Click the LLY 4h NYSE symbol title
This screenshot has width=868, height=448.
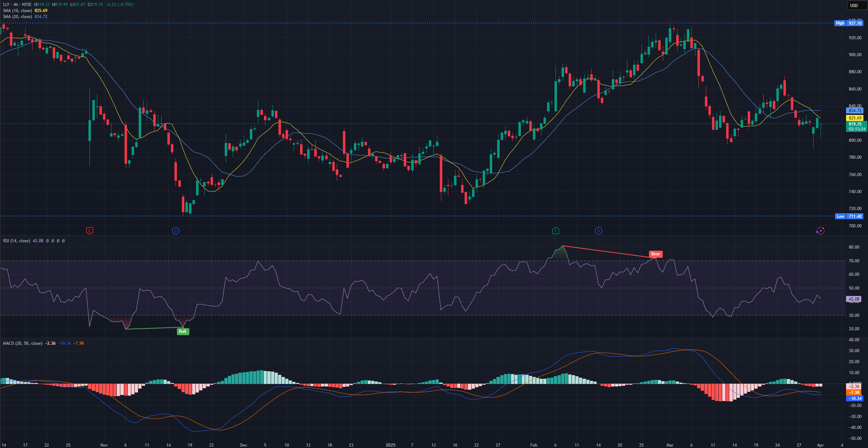click(17, 5)
